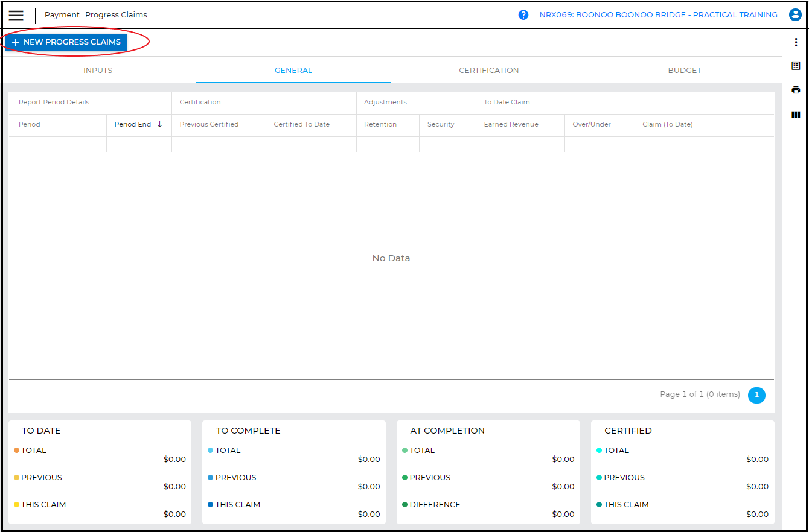The width and height of the screenshot is (809, 532).
Task: Switch to the Budget tab
Action: [x=685, y=71]
